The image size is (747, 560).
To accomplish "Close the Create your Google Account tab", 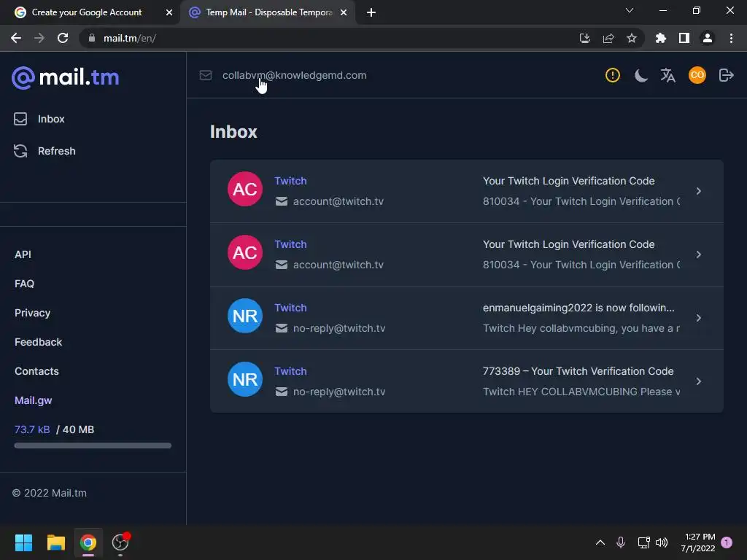I will (x=169, y=12).
